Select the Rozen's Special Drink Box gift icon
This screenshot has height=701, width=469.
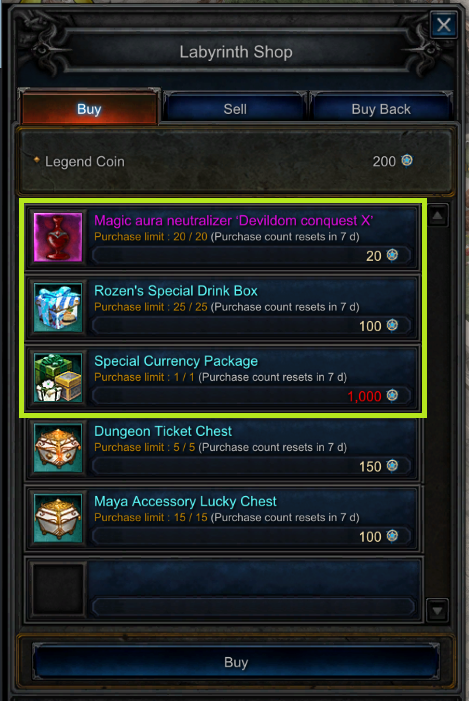point(58,307)
